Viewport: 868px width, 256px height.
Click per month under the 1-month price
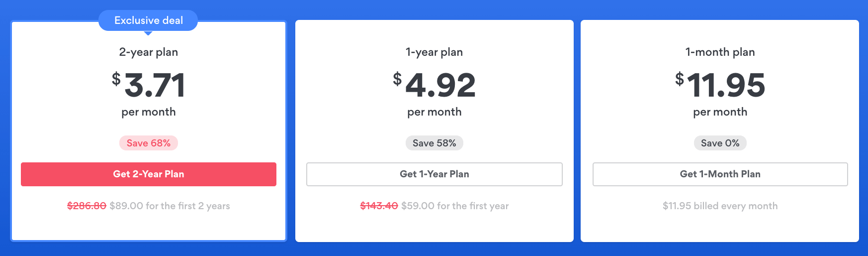[x=720, y=112]
